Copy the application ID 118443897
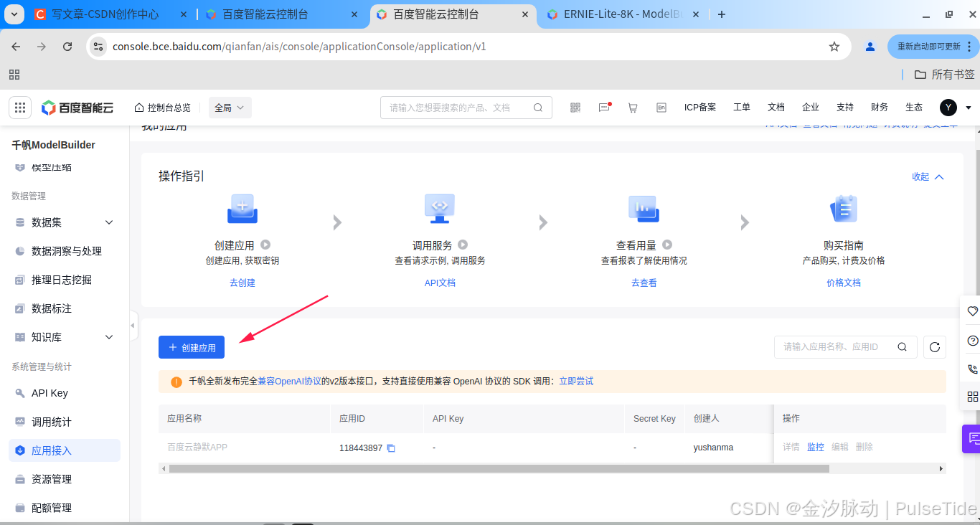The width and height of the screenshot is (980, 525). pyautogui.click(x=391, y=448)
